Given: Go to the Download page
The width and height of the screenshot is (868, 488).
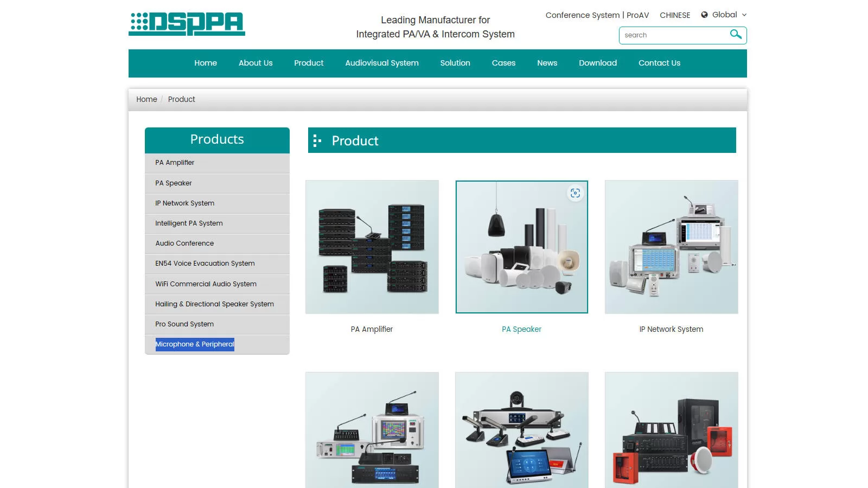Looking at the screenshot, I should [x=597, y=63].
